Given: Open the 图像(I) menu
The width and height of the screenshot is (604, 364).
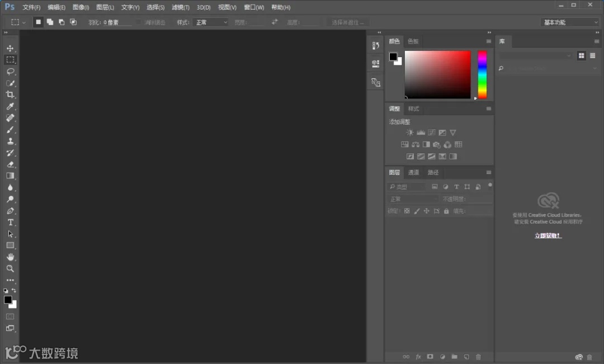Looking at the screenshot, I should [x=81, y=7].
